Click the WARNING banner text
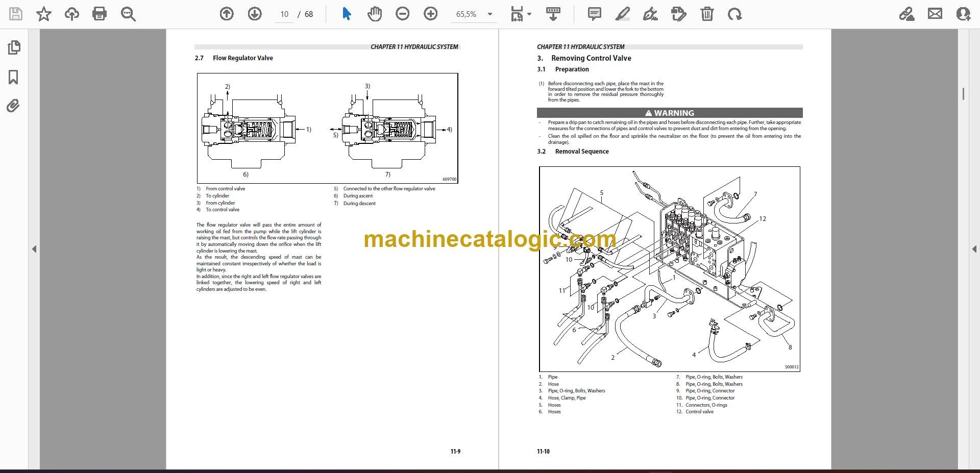This screenshot has width=980, height=473. click(x=670, y=113)
